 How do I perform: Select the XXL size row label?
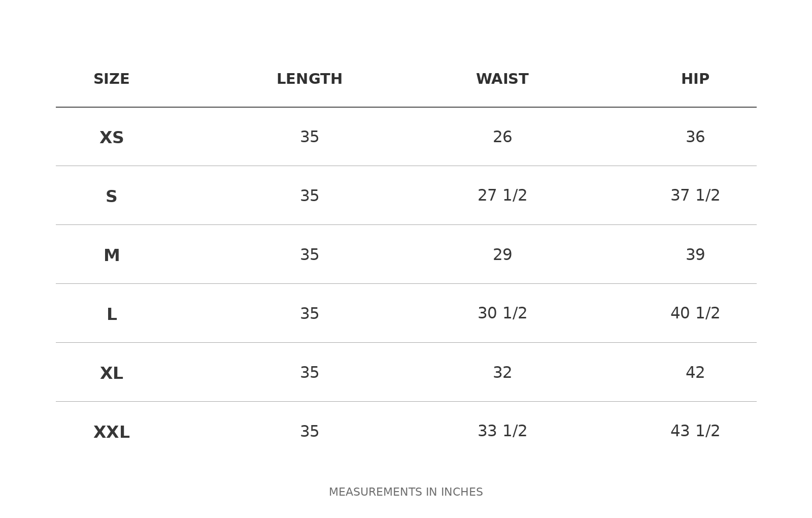[x=112, y=432]
